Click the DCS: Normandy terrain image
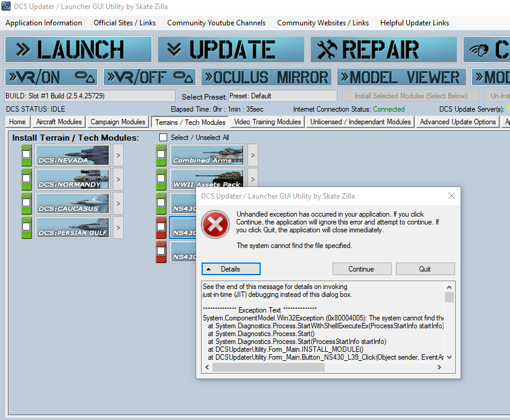The image size is (510, 420). [x=72, y=179]
